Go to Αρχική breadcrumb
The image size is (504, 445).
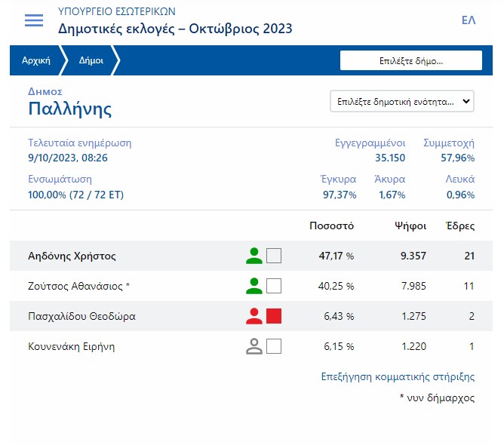pyautogui.click(x=36, y=60)
